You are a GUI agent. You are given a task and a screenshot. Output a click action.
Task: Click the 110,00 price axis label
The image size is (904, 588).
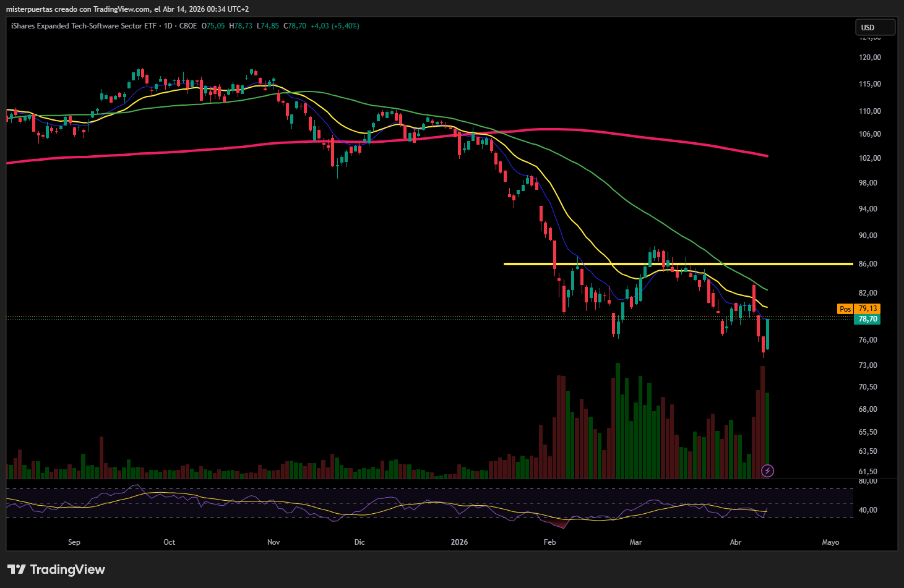click(x=870, y=111)
